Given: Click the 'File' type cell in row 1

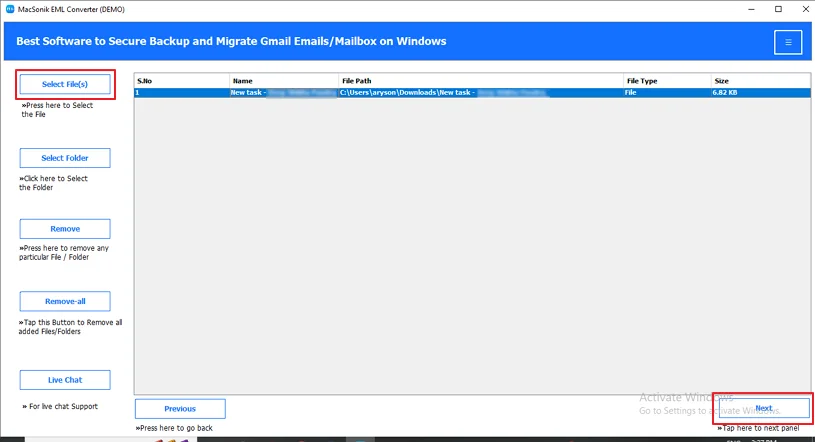Looking at the screenshot, I should (667, 93).
